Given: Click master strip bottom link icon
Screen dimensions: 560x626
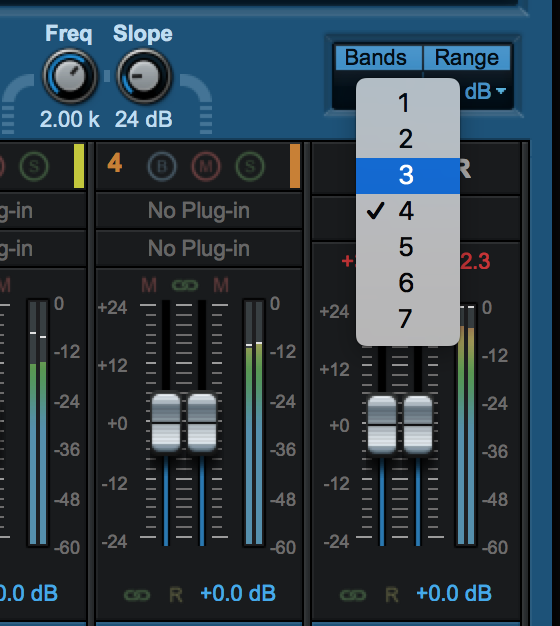Looking at the screenshot, I should (x=353, y=595).
